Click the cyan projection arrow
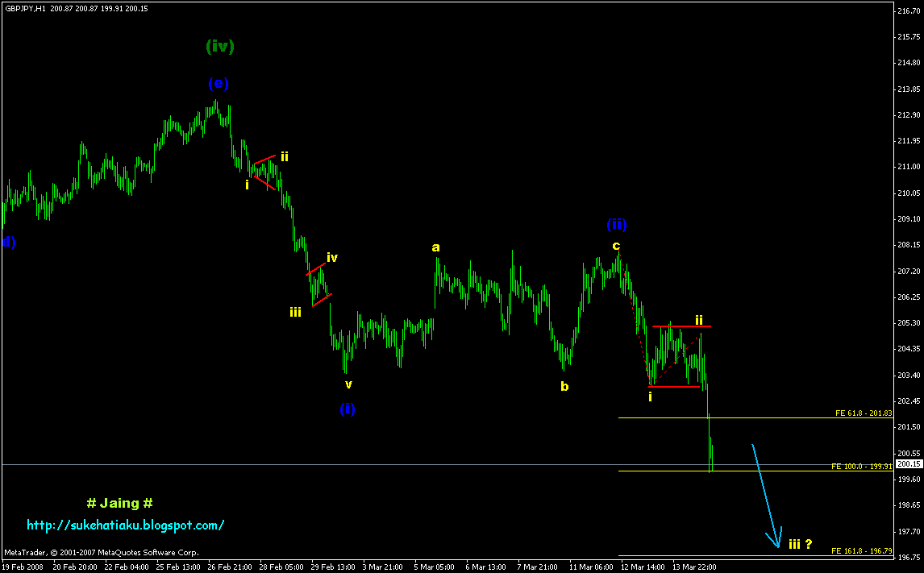 766,495
